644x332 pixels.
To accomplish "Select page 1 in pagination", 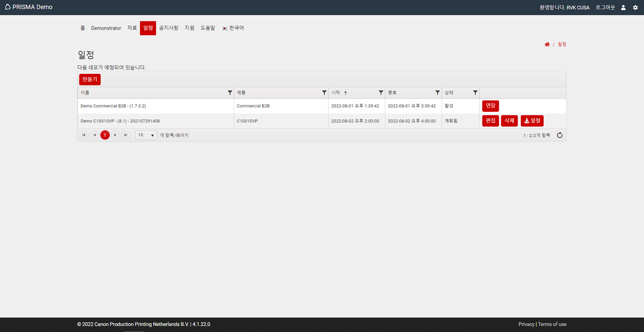I will pos(105,135).
